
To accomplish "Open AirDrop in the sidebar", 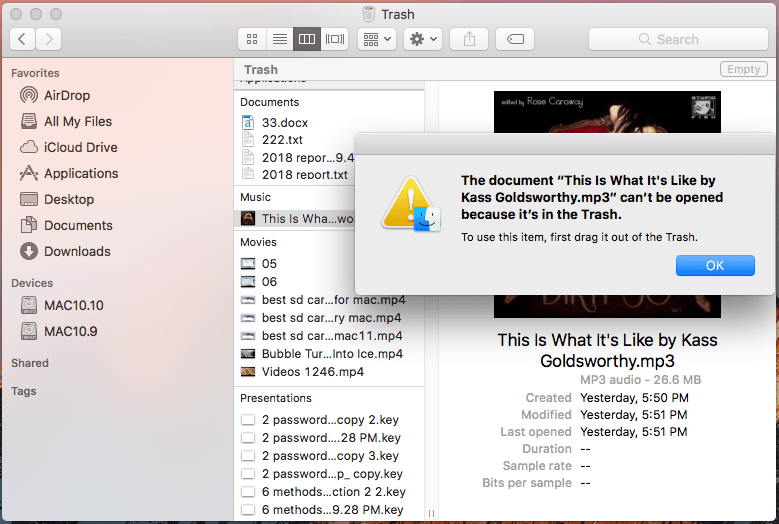I will tap(67, 95).
